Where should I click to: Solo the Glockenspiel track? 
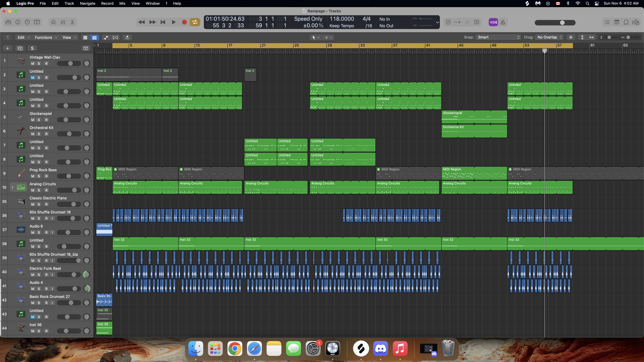(39, 120)
